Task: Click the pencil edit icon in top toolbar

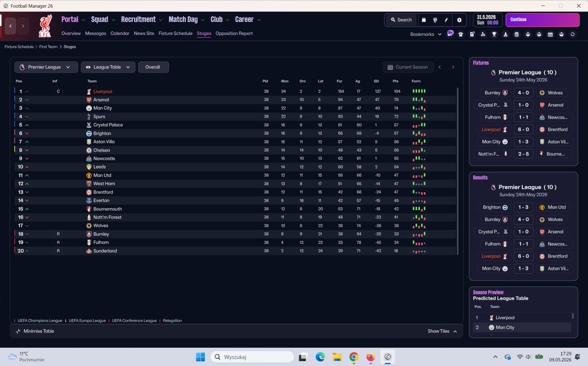Action: [446, 20]
